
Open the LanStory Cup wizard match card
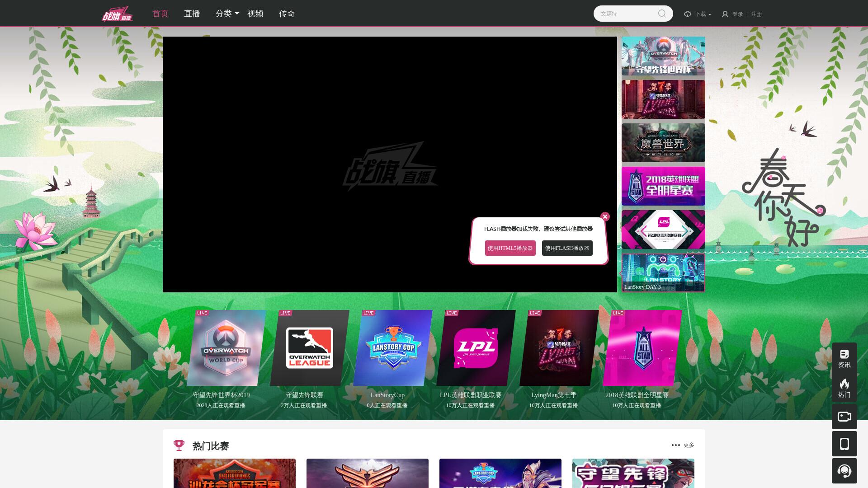click(x=500, y=473)
